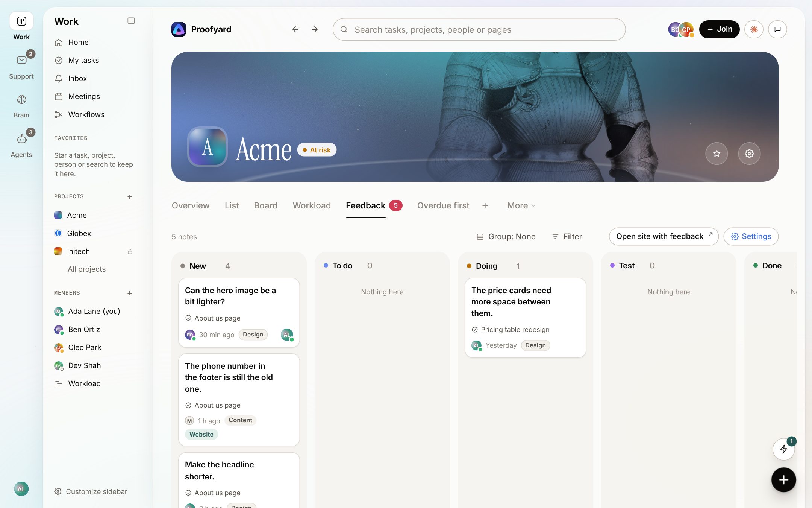Open All projects link
The image size is (812, 508).
coord(86,269)
